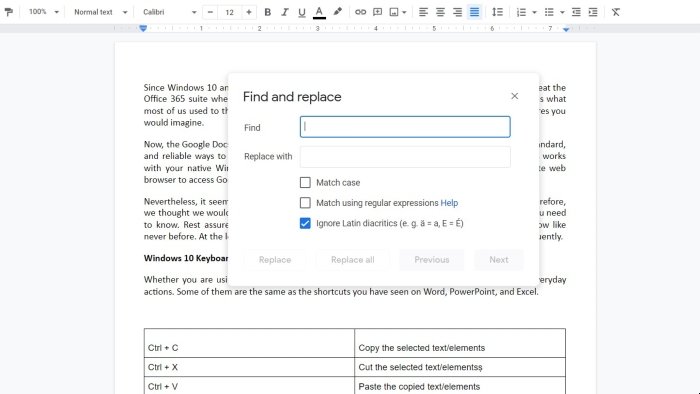Screen dimensions: 700x394
Task: Click the right indent marker on ruler
Action: coord(566,29)
